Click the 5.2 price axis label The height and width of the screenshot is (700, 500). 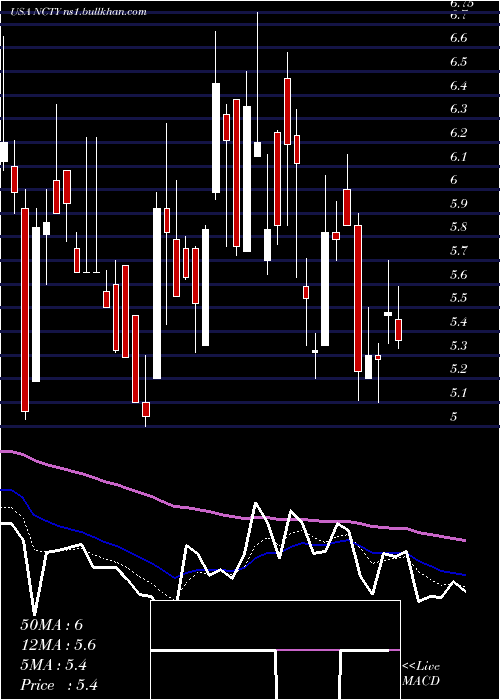(459, 370)
